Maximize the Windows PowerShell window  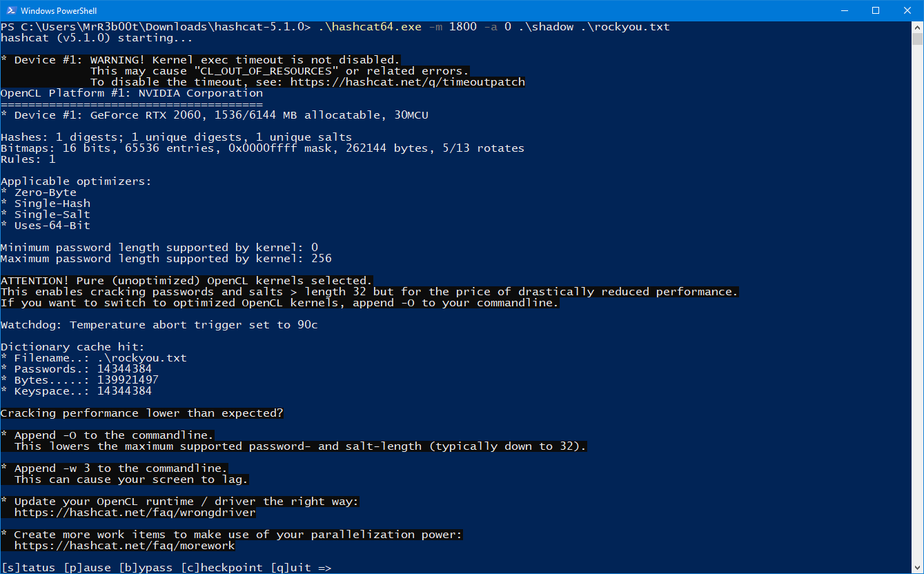876,10
